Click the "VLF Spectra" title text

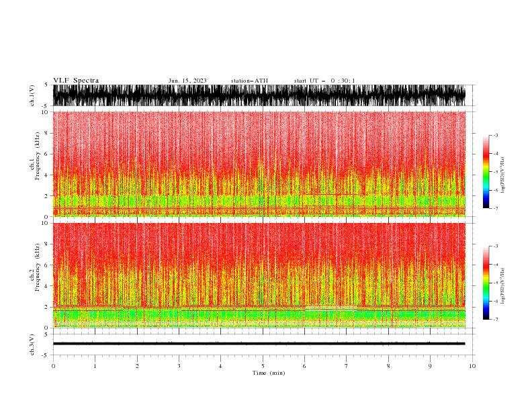[76, 81]
